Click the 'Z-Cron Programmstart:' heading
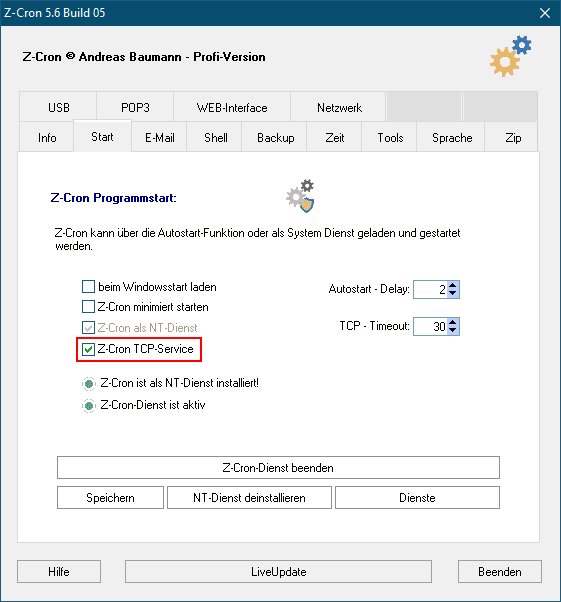The image size is (561, 602). coord(114,198)
